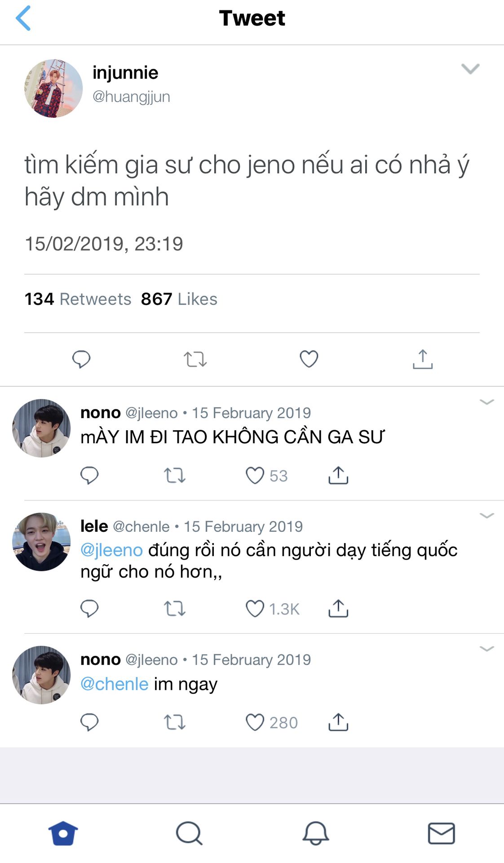Share injunnie's main tweet
This screenshot has height=863, width=504.
pos(423,359)
